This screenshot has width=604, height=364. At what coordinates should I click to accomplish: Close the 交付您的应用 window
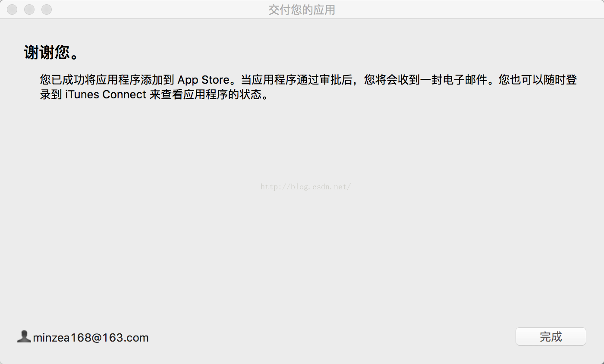12,9
